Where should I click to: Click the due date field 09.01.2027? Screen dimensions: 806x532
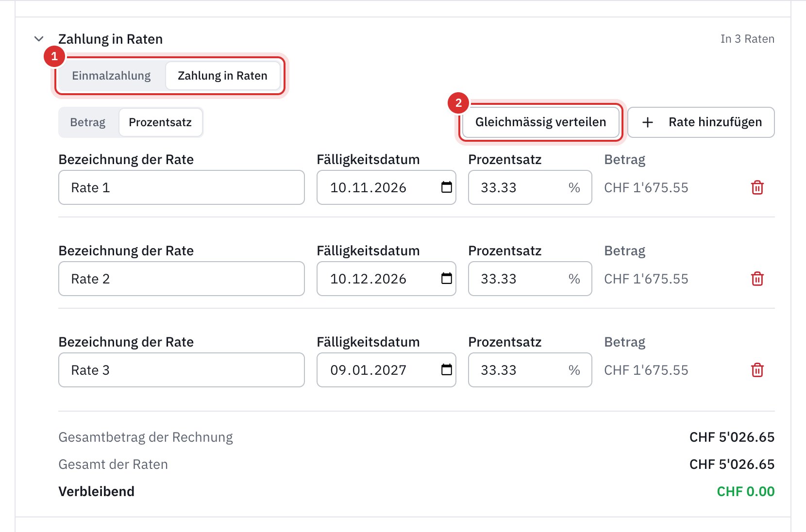(386, 370)
